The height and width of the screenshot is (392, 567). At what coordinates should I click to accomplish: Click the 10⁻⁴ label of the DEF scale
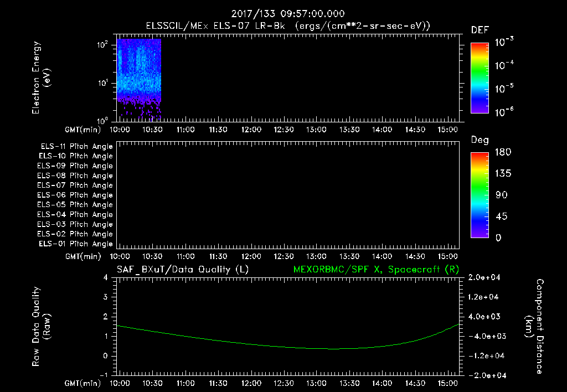(504, 65)
